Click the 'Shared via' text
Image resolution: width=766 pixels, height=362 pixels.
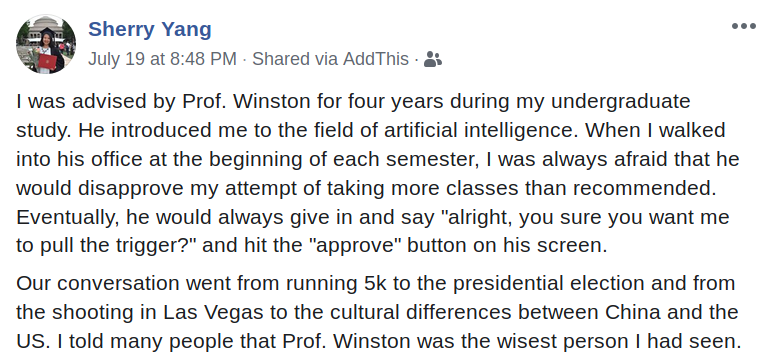pyautogui.click(x=295, y=59)
